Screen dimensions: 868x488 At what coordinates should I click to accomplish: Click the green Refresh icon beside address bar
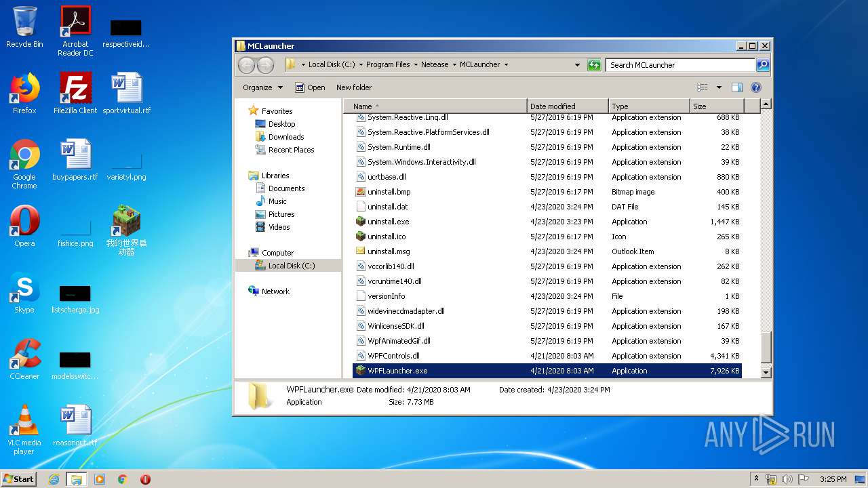tap(594, 65)
